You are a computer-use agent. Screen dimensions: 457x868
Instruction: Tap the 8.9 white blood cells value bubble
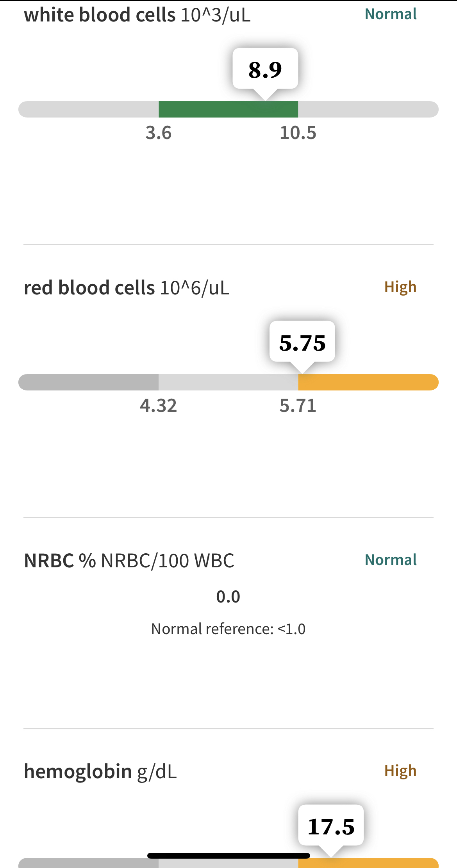(x=265, y=70)
